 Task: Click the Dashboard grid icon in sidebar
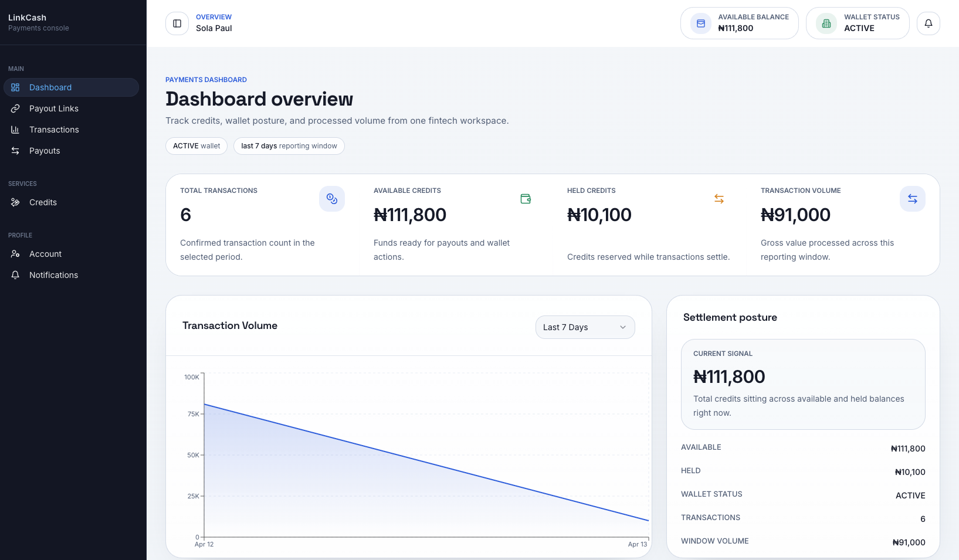(15, 87)
